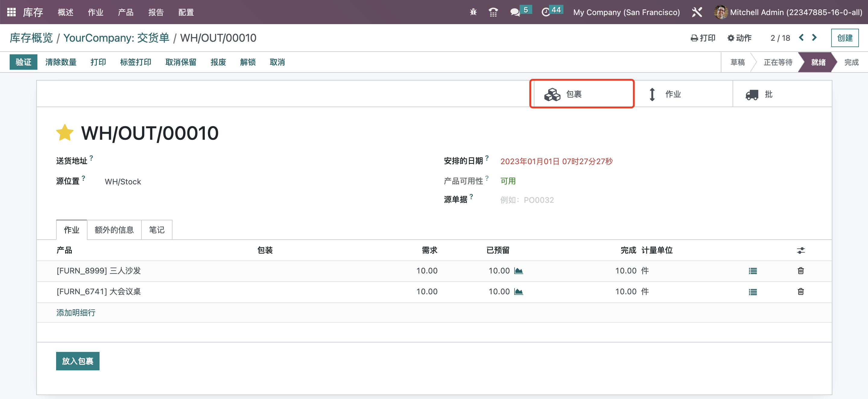
Task: Select the 作业 notebook tab
Action: [x=71, y=230]
